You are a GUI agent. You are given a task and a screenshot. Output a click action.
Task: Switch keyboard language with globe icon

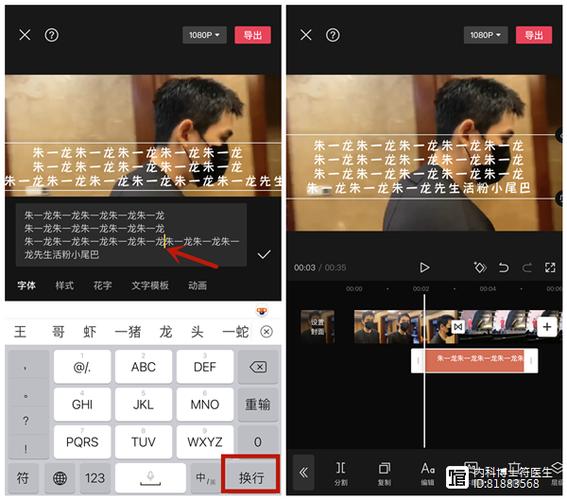pyautogui.click(x=60, y=478)
